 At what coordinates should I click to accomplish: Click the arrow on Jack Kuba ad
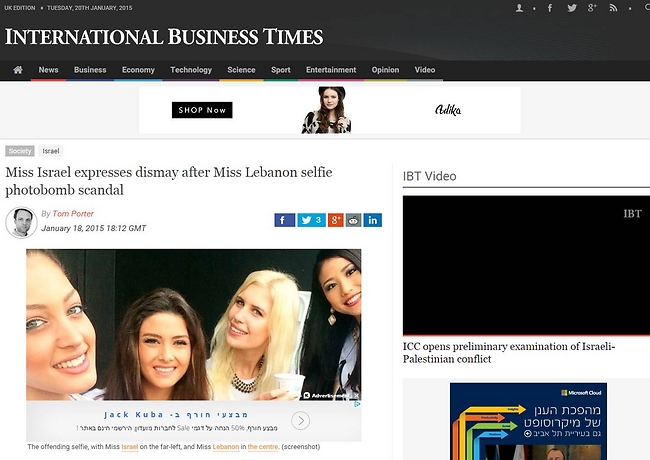(x=300, y=421)
